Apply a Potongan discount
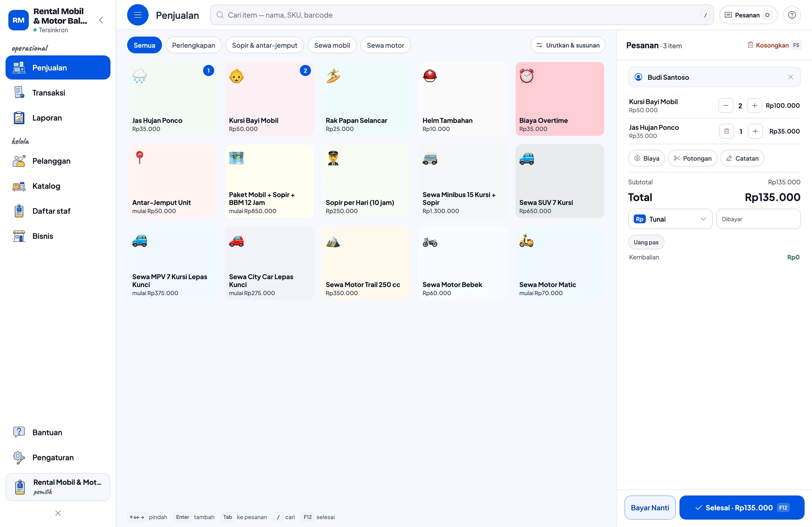This screenshot has width=812, height=527. coord(692,159)
